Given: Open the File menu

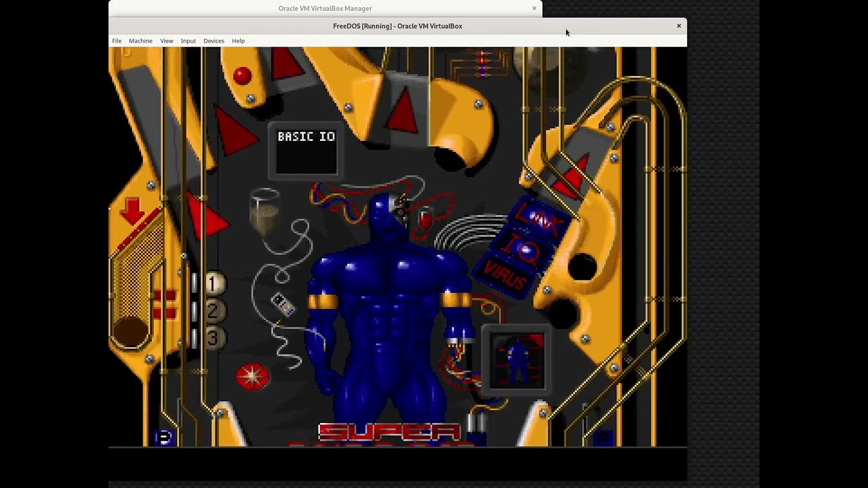Looking at the screenshot, I should [x=117, y=41].
